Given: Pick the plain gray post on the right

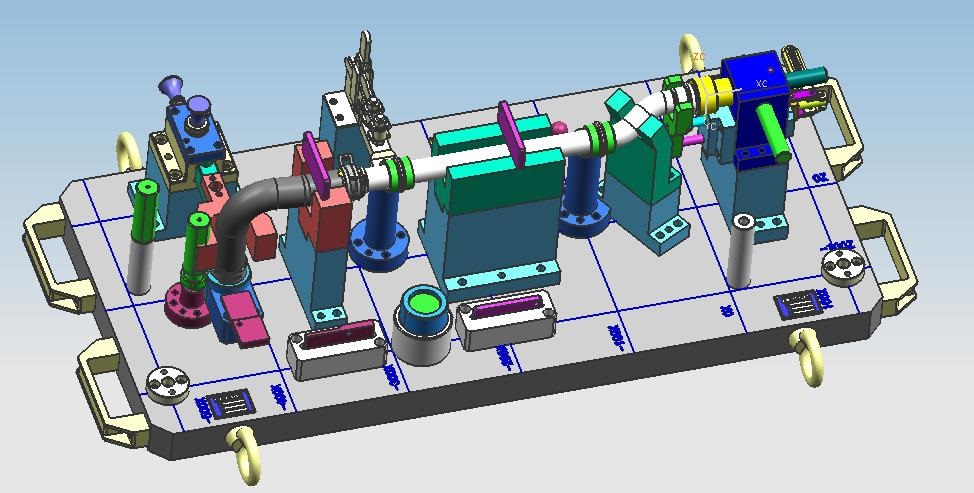Looking at the screenshot, I should point(742,251).
